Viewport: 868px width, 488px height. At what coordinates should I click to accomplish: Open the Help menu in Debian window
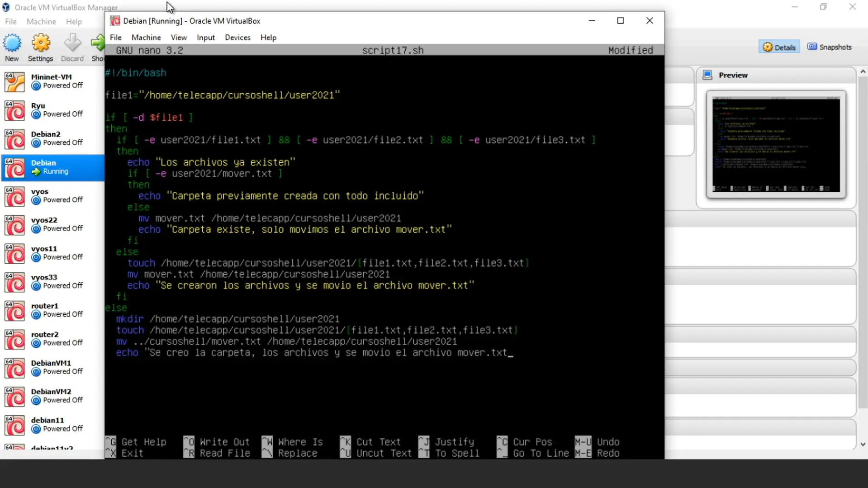click(x=268, y=38)
